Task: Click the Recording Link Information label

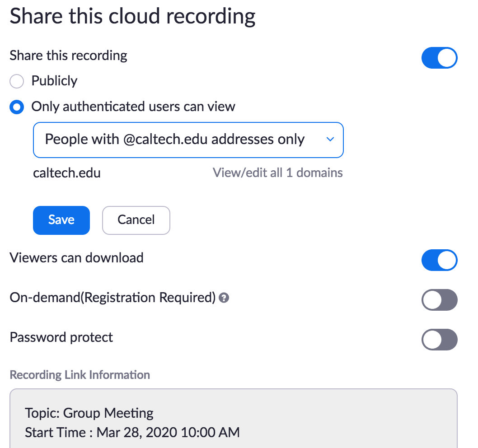Action: click(x=80, y=375)
